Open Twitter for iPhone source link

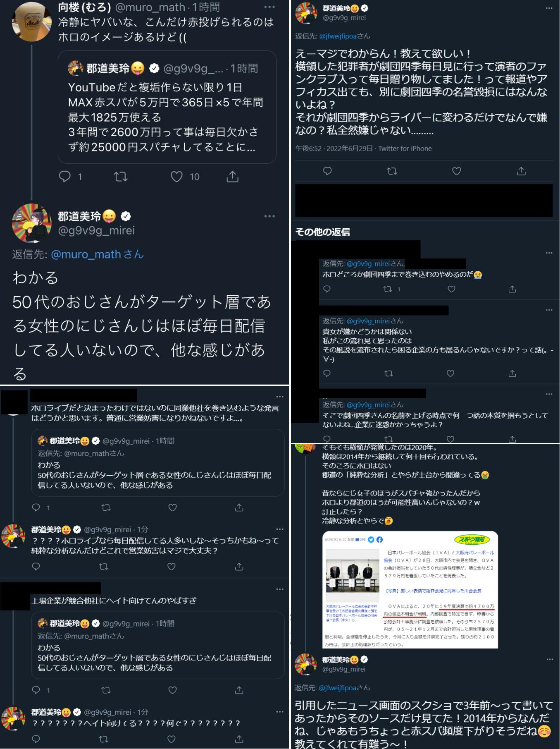tap(405, 148)
